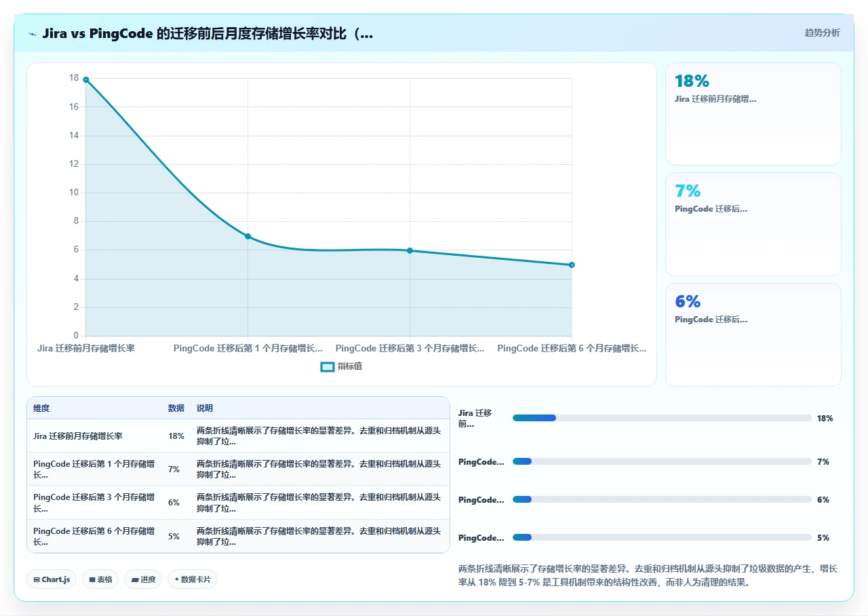Image resolution: width=868 pixels, height=616 pixels.
Task: Select the 7% PingCode data card
Action: (x=753, y=225)
